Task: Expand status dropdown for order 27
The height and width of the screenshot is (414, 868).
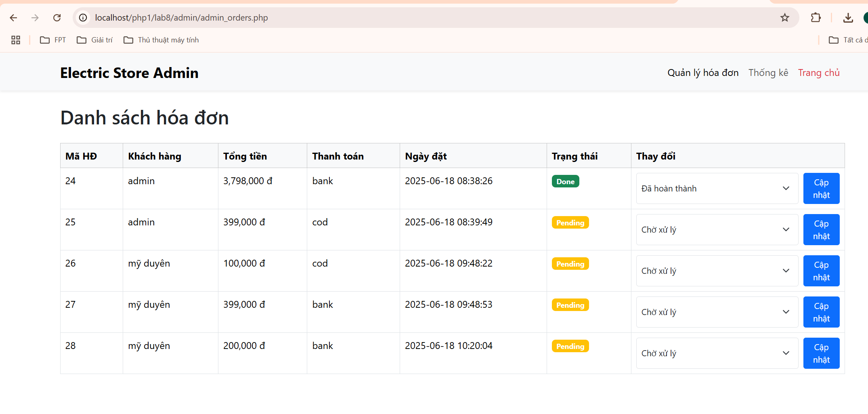Action: (x=717, y=312)
